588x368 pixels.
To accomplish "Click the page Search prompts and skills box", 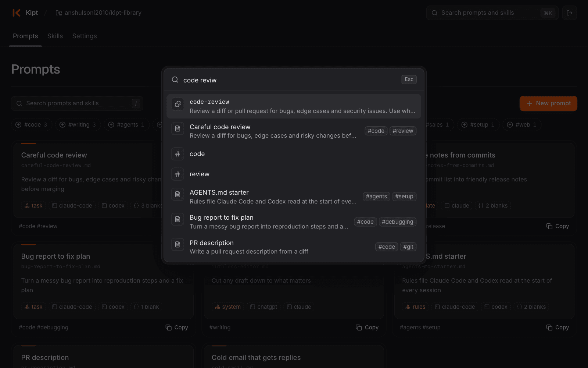I will coord(77,103).
